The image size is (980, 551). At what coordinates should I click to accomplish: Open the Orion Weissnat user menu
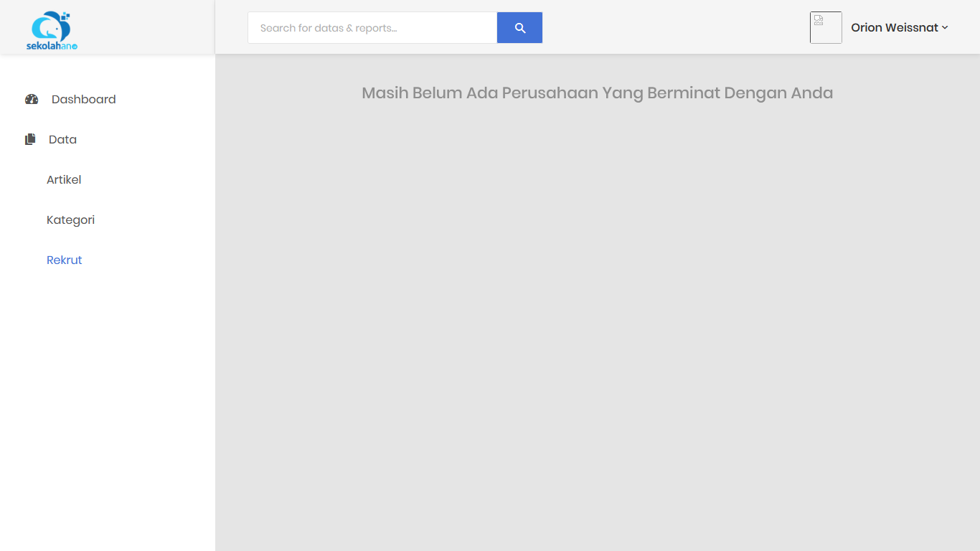(x=894, y=28)
